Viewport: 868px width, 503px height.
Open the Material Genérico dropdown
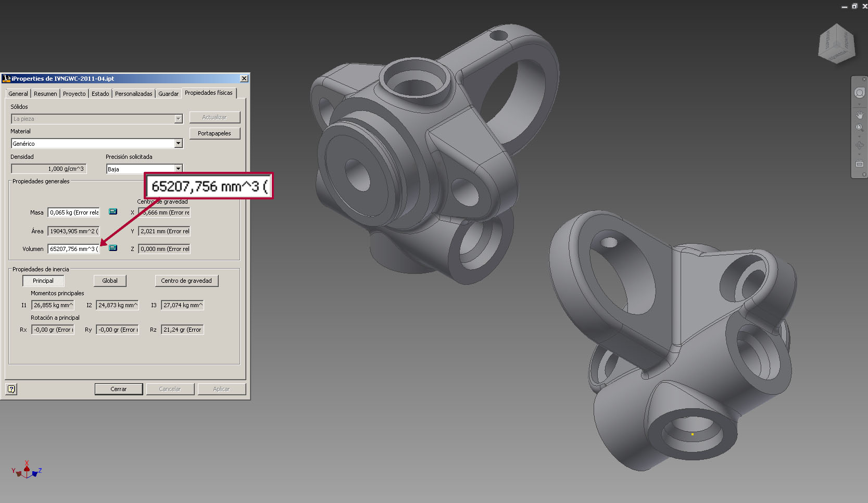point(97,143)
